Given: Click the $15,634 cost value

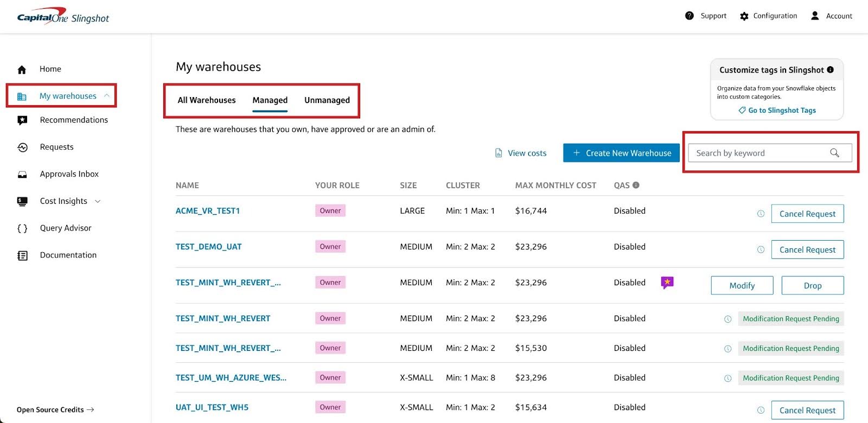Looking at the screenshot, I should (531, 407).
